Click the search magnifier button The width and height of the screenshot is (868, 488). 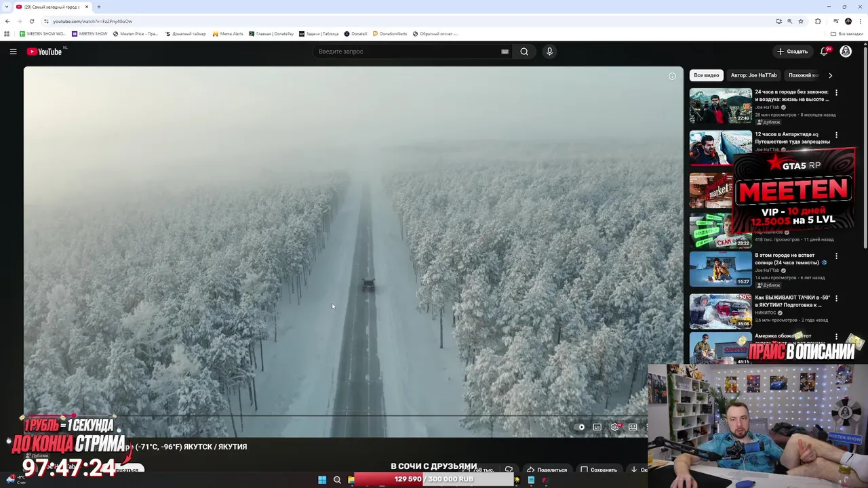[524, 52]
